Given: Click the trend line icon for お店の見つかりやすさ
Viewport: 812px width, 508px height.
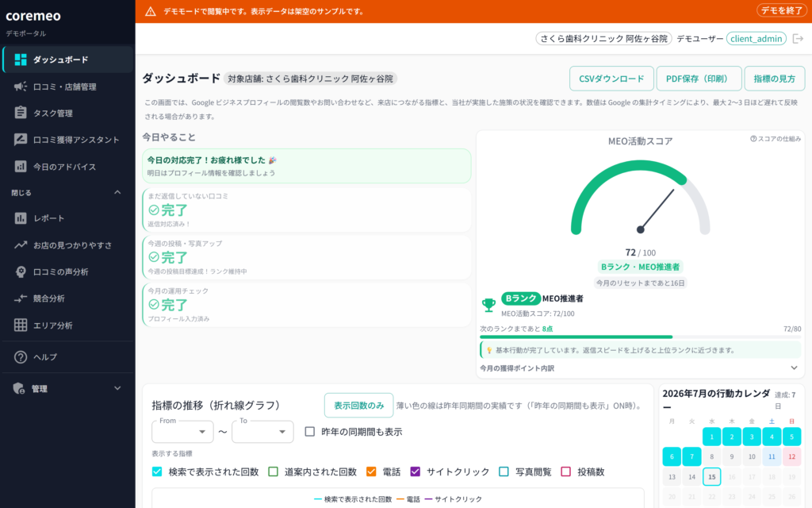Looking at the screenshot, I should coord(20,244).
